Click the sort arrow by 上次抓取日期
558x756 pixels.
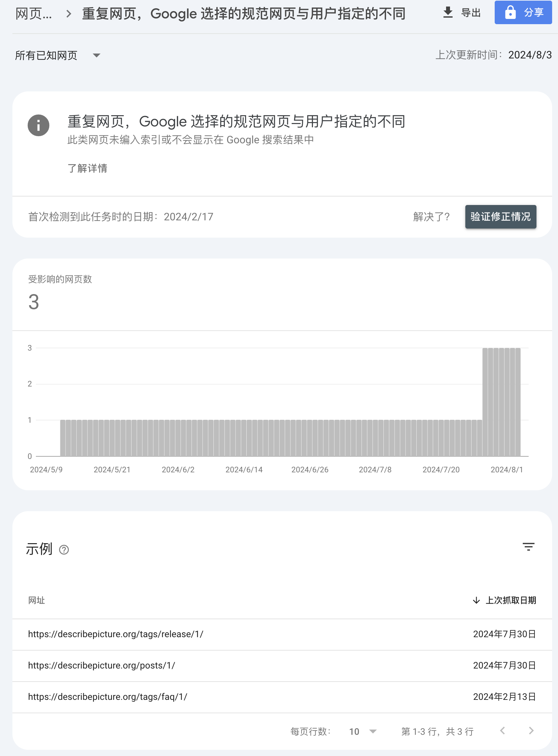pyautogui.click(x=476, y=600)
